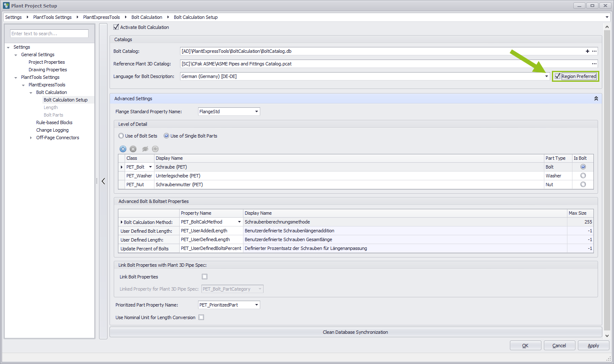Collapse the Settings tree root node
614x364 pixels.
pyautogui.click(x=8, y=47)
